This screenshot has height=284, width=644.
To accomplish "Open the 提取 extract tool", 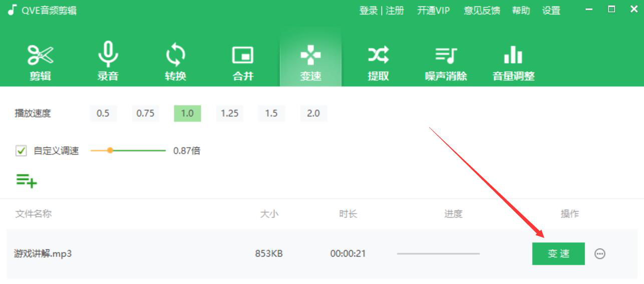I will 378,63.
